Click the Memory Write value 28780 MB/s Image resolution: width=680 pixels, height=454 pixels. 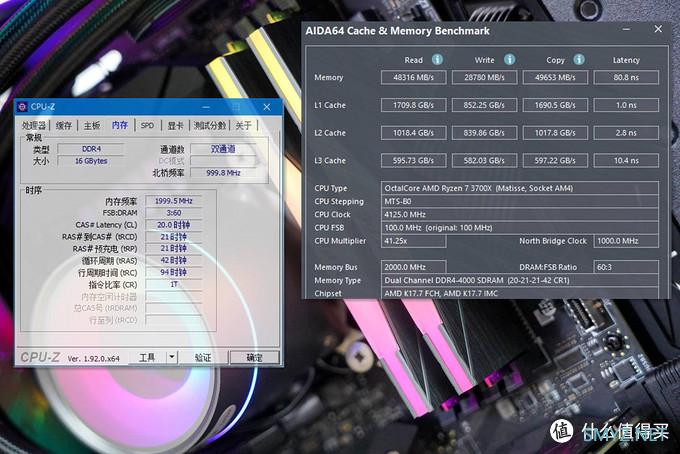484,77
